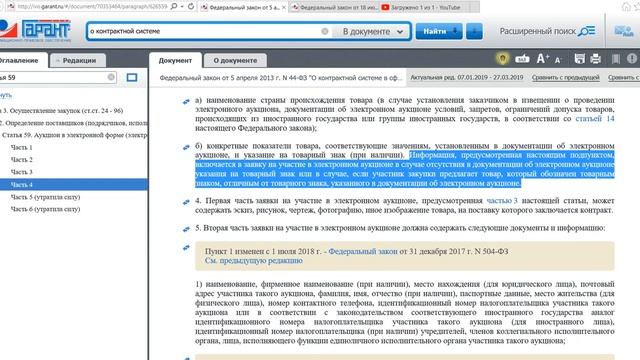Click the exclamation info icon in toolbar
The width and height of the screenshot is (640, 360).
click(632, 59)
